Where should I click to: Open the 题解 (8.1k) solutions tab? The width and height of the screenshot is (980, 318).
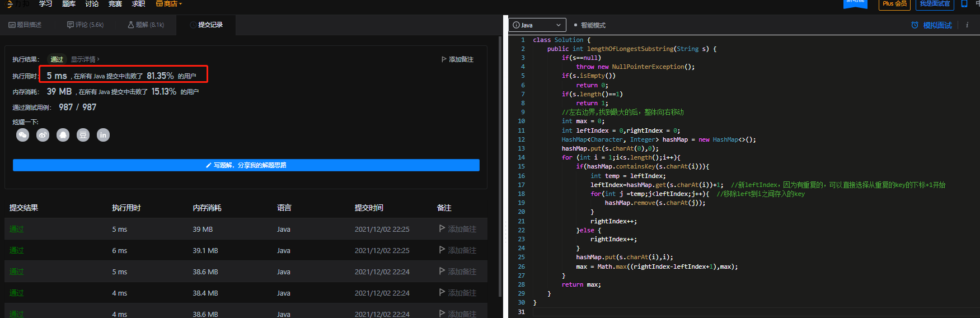click(x=146, y=25)
